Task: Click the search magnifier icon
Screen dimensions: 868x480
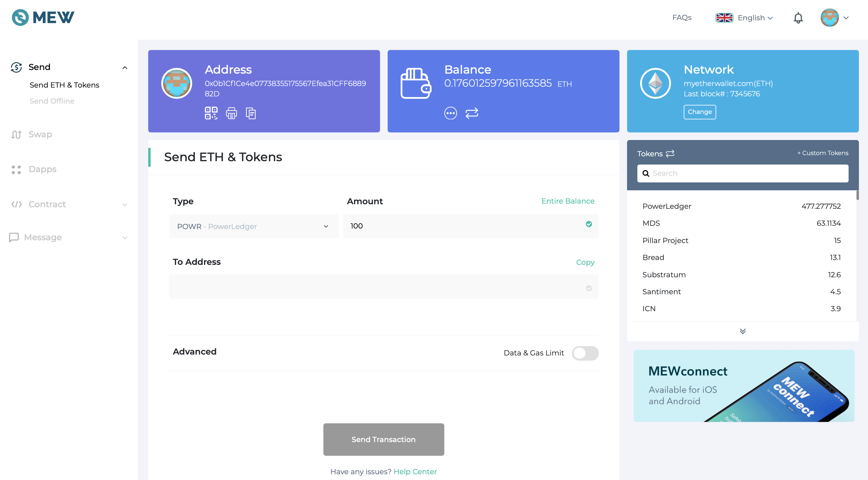Action: point(646,173)
